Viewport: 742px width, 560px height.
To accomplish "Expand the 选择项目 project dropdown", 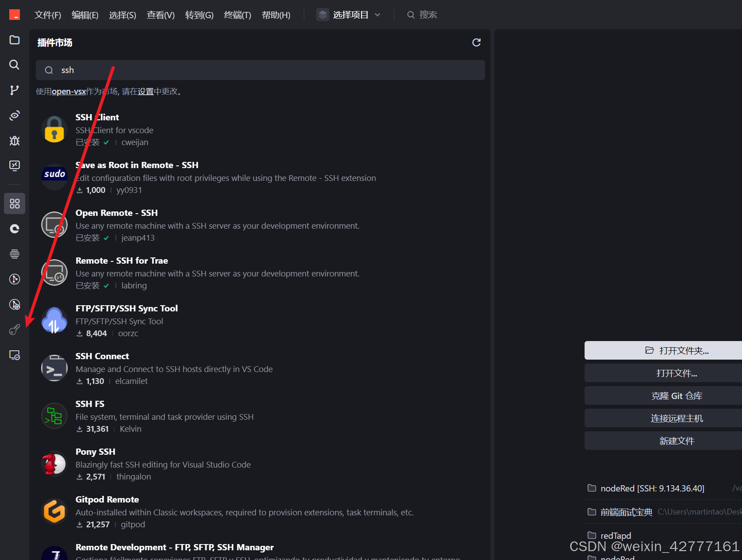I will [348, 15].
